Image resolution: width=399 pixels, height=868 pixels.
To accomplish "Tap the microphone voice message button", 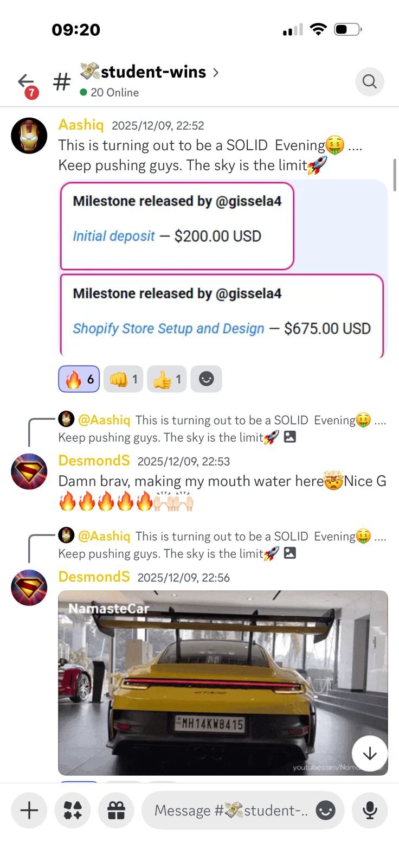I will 370,810.
